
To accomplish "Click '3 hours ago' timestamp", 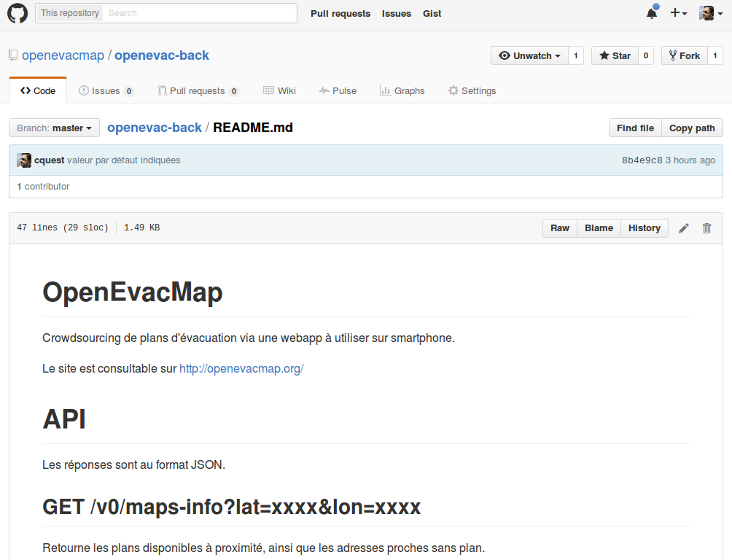I will (690, 160).
